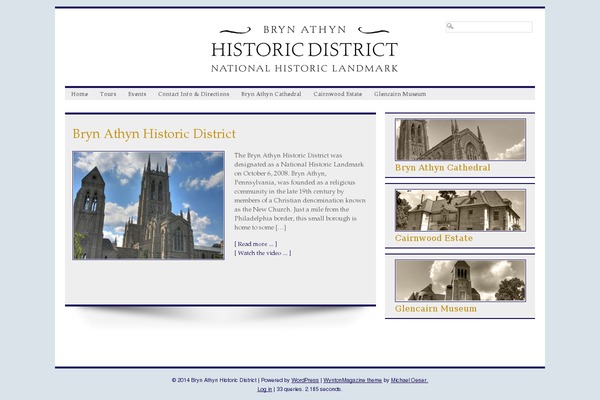Viewport: 600px width, 400px height.
Task: Click the search magnifier icon
Action: [450, 26]
